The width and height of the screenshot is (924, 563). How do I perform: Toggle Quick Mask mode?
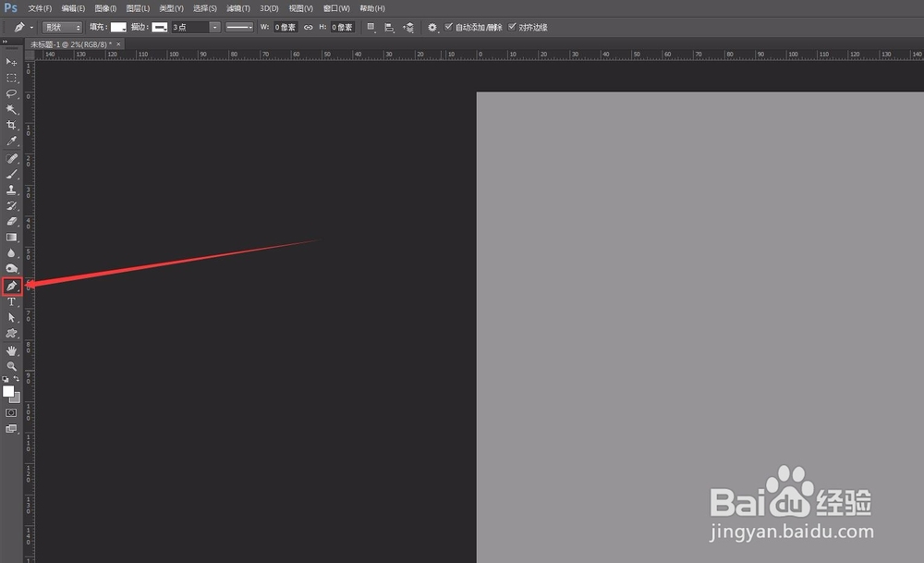11,412
